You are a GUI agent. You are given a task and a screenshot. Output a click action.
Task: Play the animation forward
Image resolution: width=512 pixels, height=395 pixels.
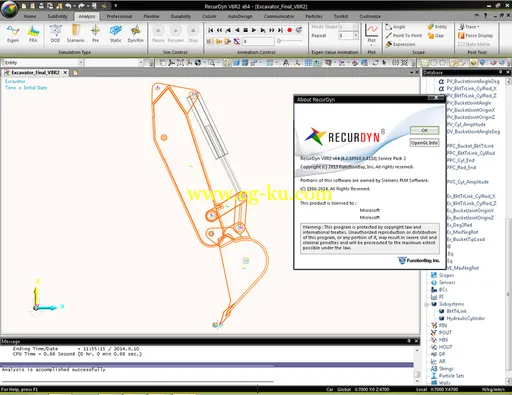[254, 30]
